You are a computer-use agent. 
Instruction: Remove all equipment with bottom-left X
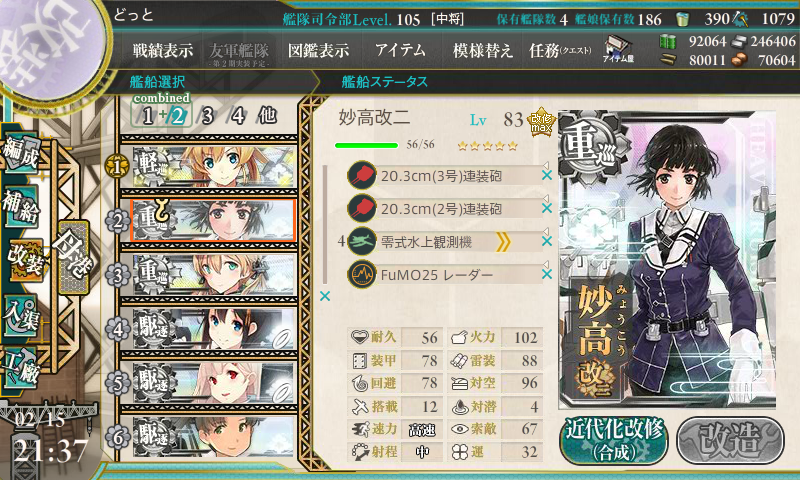point(325,296)
